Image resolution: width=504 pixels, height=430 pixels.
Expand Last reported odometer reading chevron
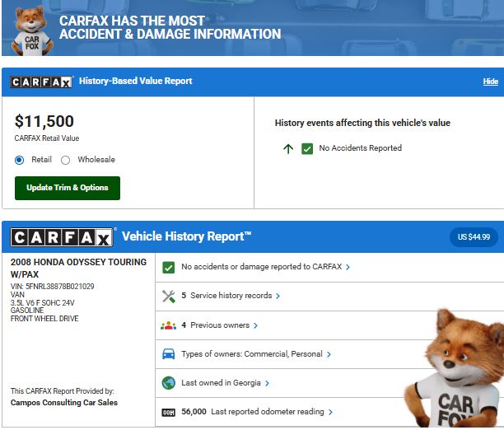click(330, 413)
